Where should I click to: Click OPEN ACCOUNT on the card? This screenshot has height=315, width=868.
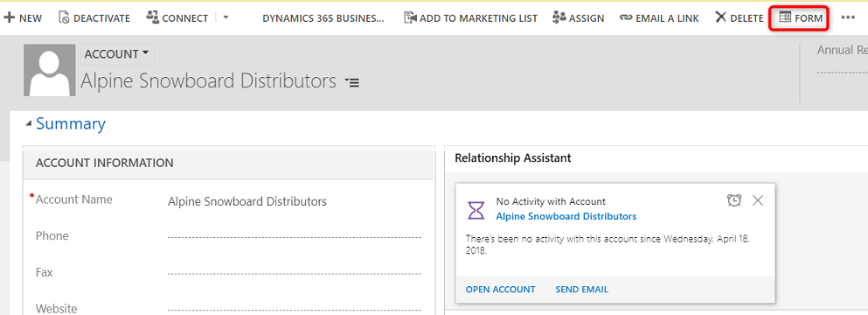point(500,290)
